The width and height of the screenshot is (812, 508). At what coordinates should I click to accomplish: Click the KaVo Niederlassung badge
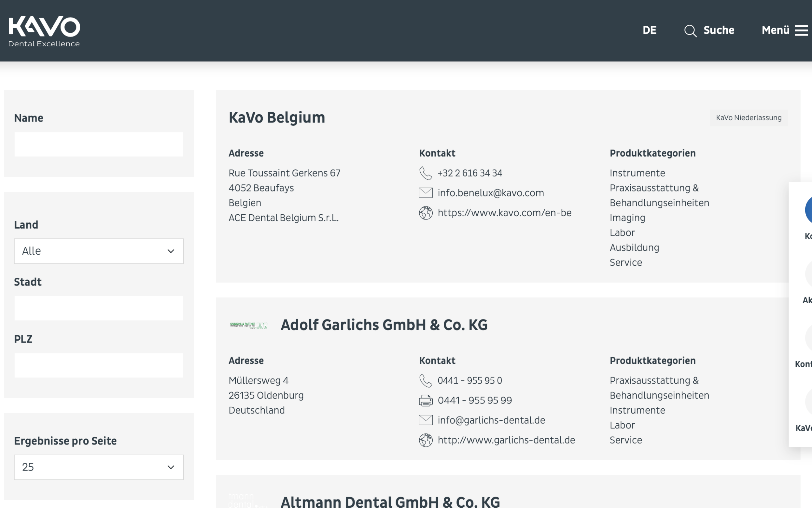[749, 117]
